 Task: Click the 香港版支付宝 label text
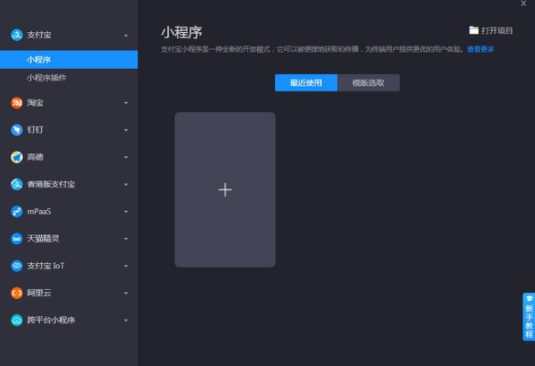tap(51, 184)
